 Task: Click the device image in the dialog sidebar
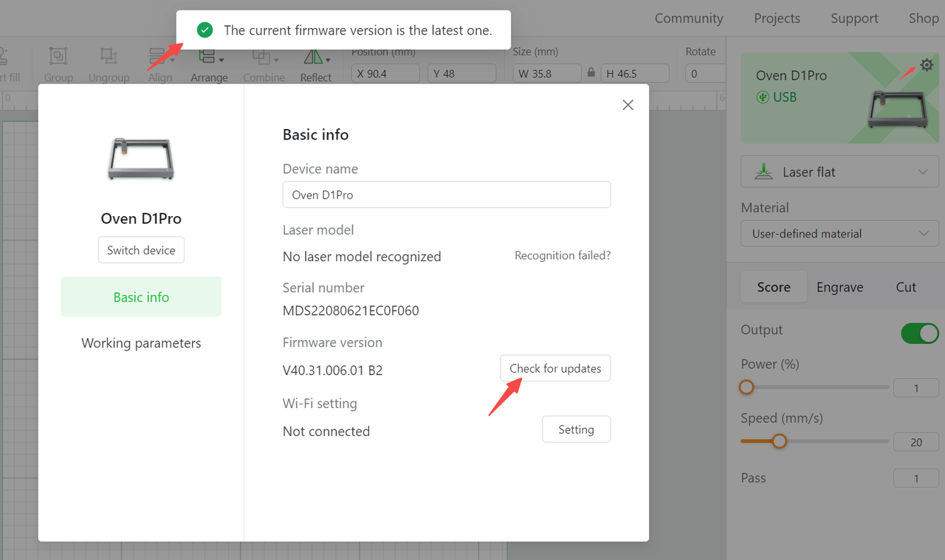click(141, 159)
